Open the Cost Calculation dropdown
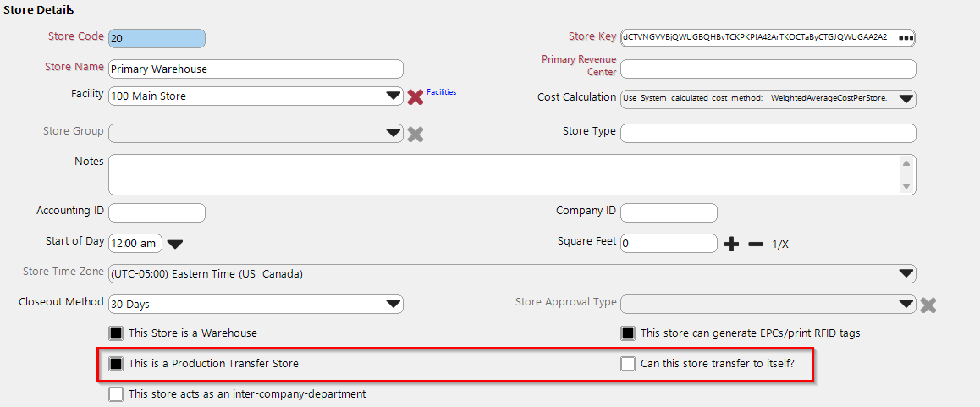This screenshot has height=407, width=980. [x=906, y=98]
